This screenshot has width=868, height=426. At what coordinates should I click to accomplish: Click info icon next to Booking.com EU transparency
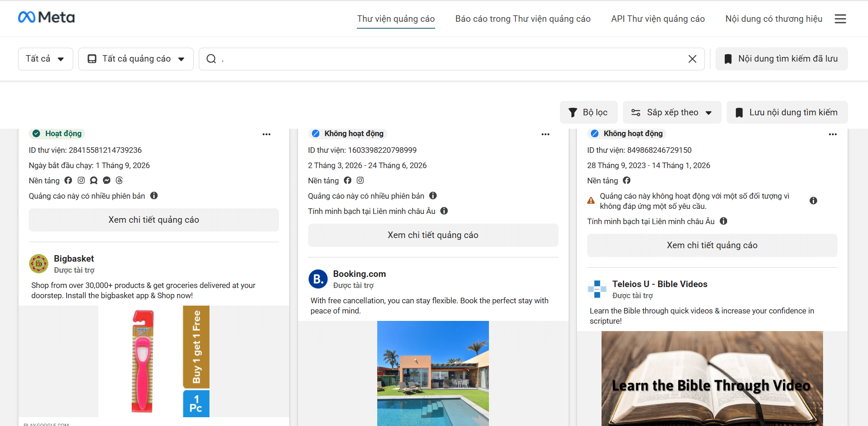(x=444, y=211)
